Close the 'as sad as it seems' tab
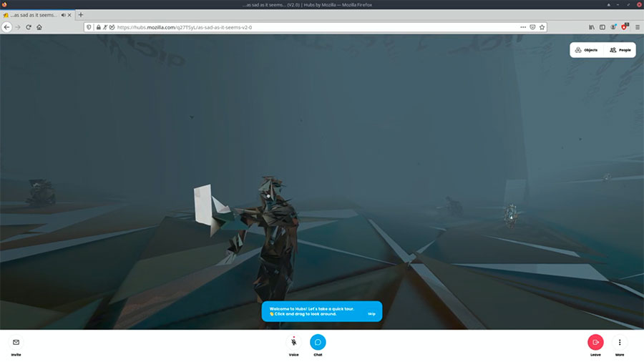This screenshot has width=644, height=362. pos(72,15)
